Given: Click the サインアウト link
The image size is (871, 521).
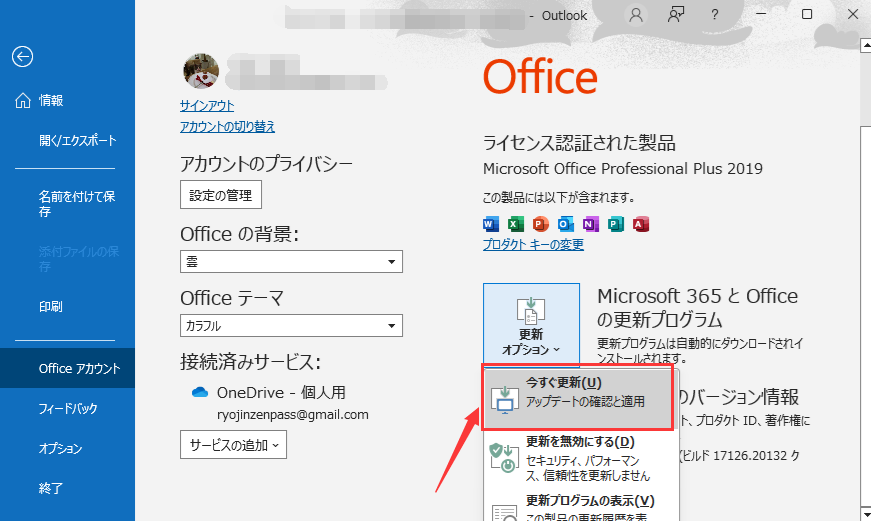Looking at the screenshot, I should click(x=207, y=106).
